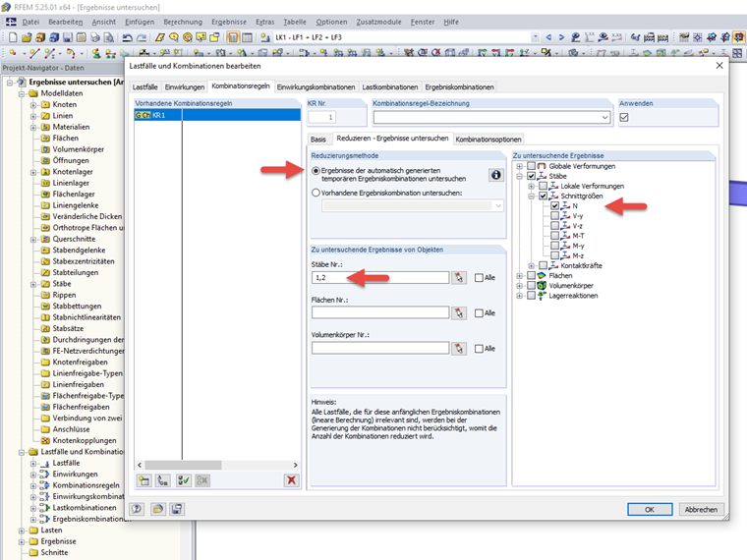Delete combination rule with red X
This screenshot has width=747, height=560.
click(291, 480)
